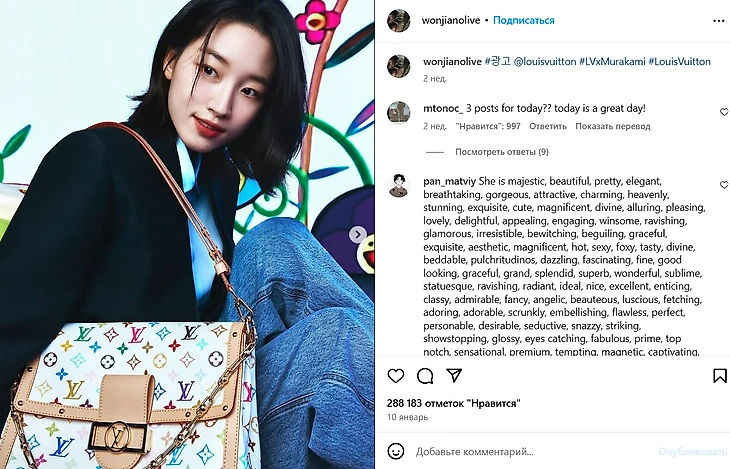
Task: Follow via the Подписаться link
Action: click(x=524, y=20)
